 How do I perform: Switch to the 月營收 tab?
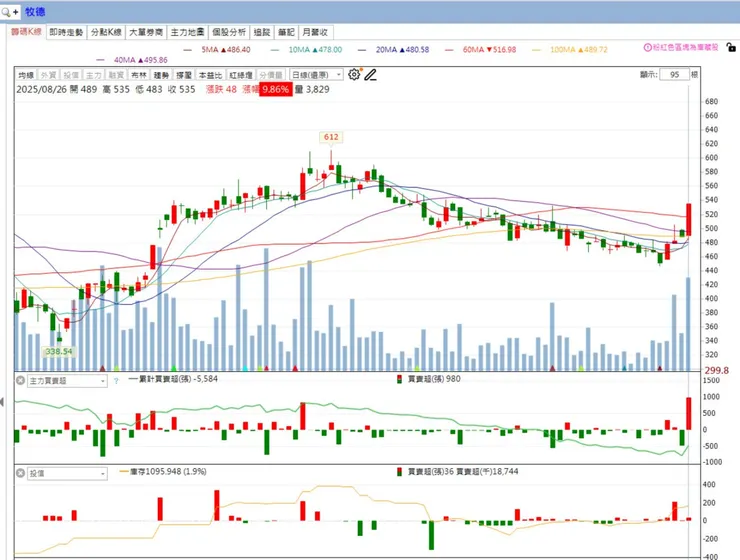pyautogui.click(x=315, y=32)
